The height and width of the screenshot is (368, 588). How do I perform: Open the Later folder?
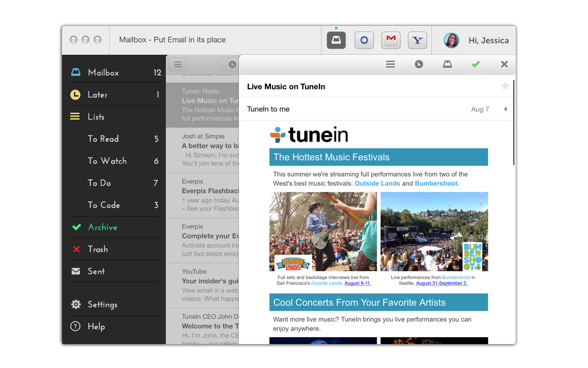click(115, 95)
